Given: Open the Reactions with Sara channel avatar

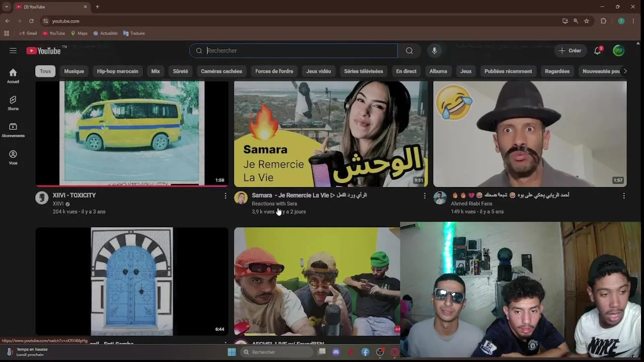Looking at the screenshot, I should click(240, 198).
